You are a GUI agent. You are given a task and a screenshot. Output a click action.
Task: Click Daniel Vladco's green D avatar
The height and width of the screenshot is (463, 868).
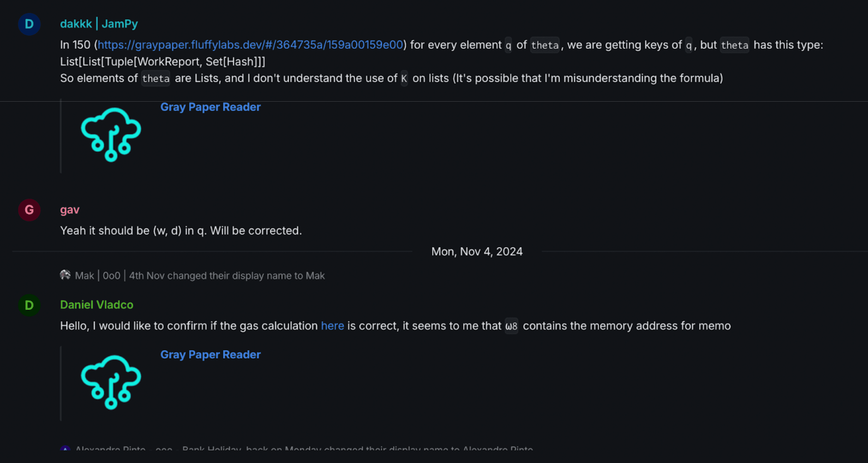(29, 305)
